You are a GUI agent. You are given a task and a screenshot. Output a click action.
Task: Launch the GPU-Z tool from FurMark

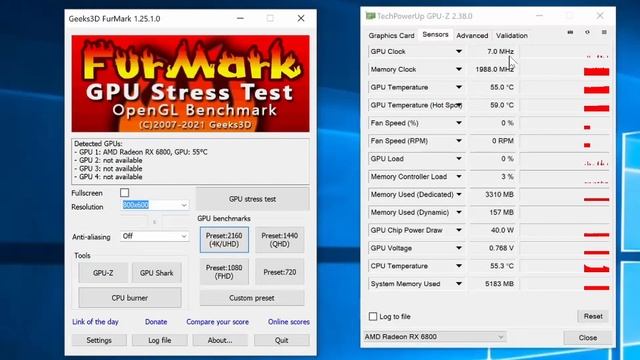[103, 273]
